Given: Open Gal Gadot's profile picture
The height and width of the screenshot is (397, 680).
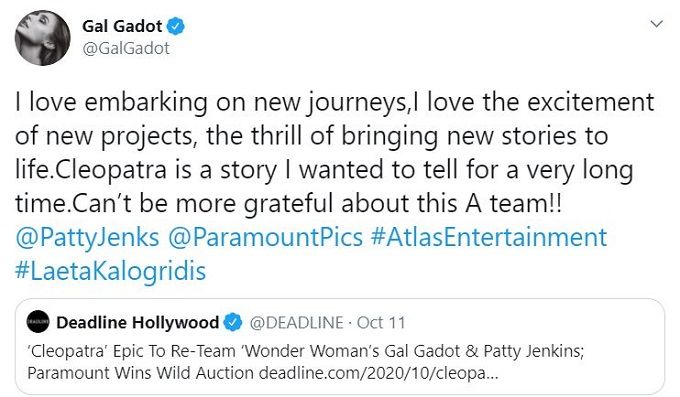Looking at the screenshot, I should coord(42,38).
